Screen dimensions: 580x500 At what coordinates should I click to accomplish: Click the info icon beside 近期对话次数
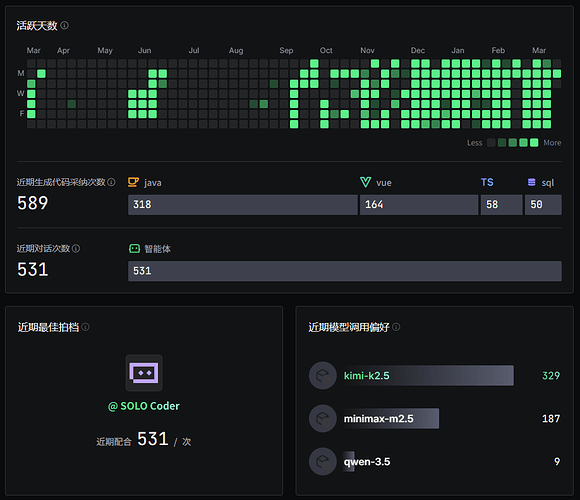coord(76,249)
